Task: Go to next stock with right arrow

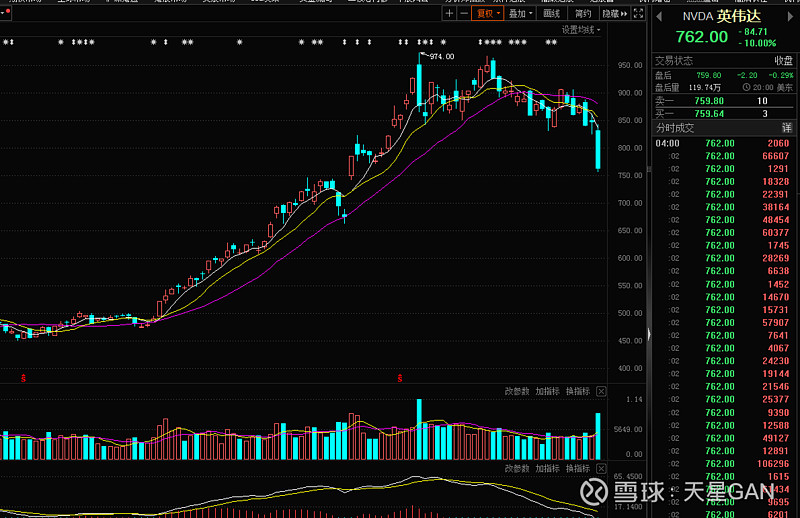Action: pos(791,17)
